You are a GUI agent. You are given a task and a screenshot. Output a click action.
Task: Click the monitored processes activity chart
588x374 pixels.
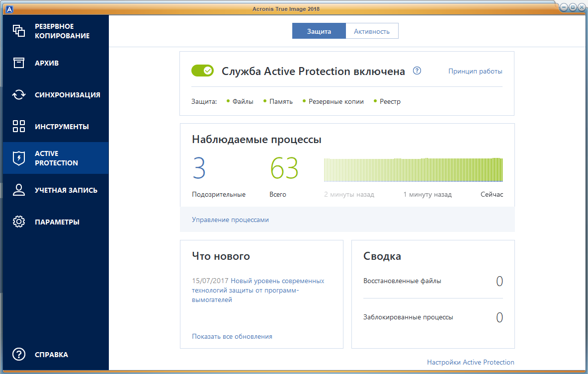click(413, 170)
